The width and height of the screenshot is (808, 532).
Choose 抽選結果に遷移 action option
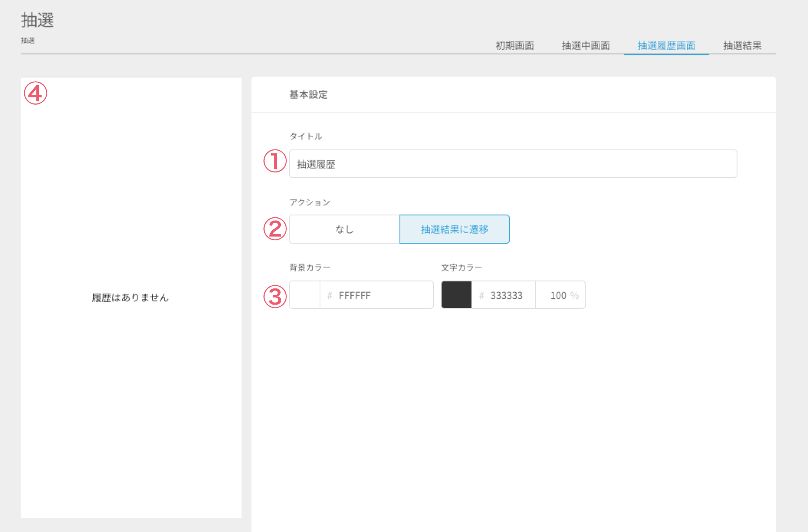tap(455, 229)
